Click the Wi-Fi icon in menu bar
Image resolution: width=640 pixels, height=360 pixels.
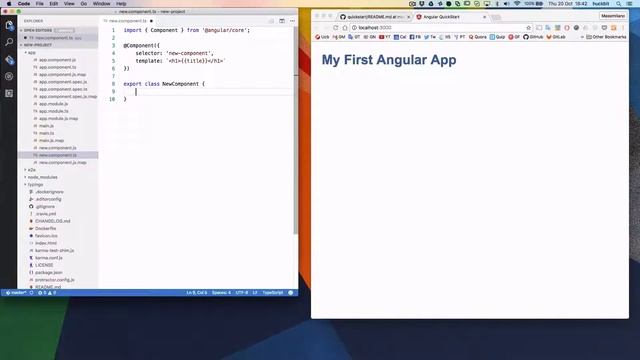[x=517, y=4]
